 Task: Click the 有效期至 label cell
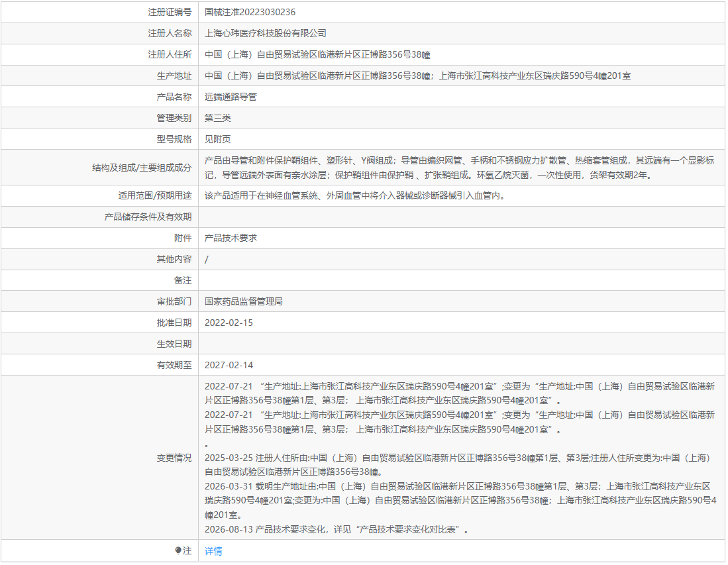99,366
